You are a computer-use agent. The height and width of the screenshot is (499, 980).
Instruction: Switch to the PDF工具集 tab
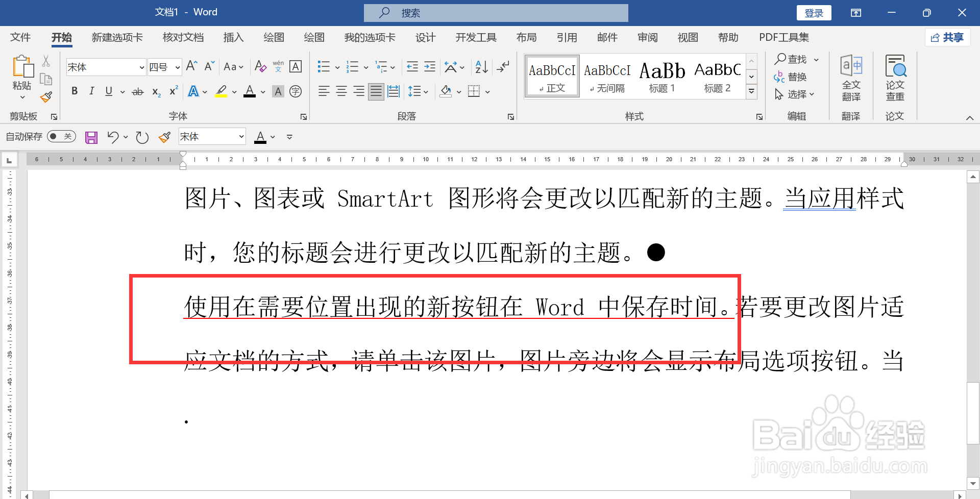(783, 37)
